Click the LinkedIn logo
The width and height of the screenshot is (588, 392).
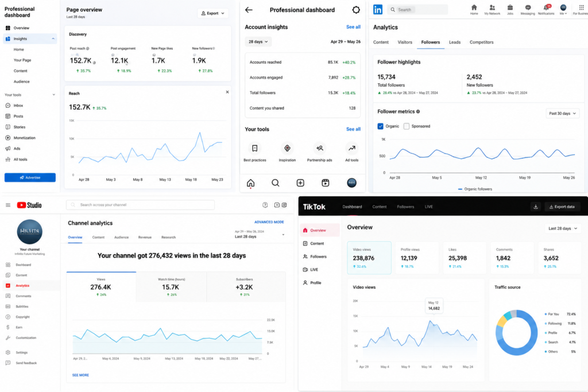[378, 10]
